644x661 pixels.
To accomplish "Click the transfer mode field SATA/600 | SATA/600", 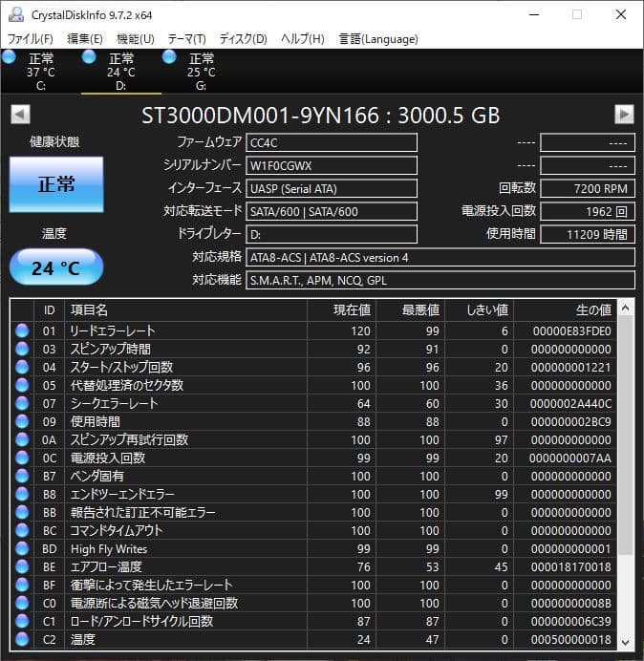I will tap(332, 211).
